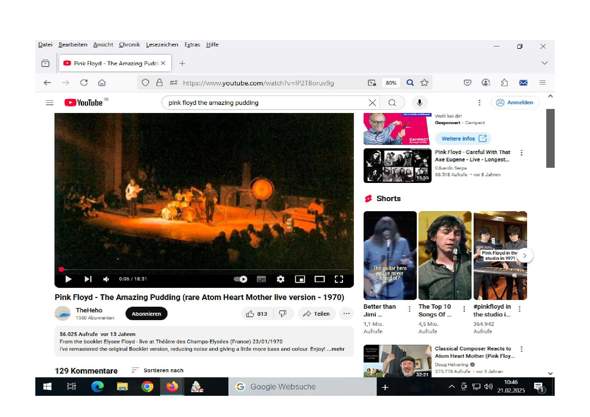Image resolution: width=590 pixels, height=417 pixels.
Task: Mute the video volume
Action: (x=106, y=279)
